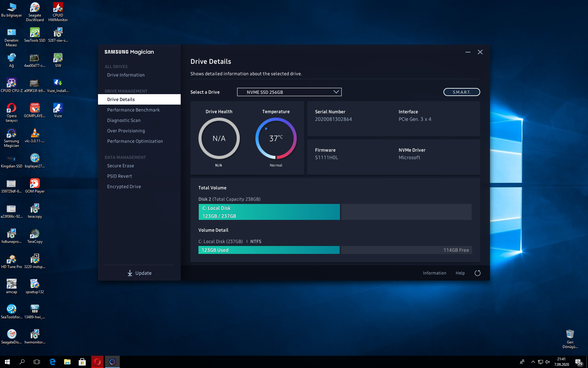This screenshot has height=368, width=588.
Task: Open Drive Information in sidebar
Action: 126,75
